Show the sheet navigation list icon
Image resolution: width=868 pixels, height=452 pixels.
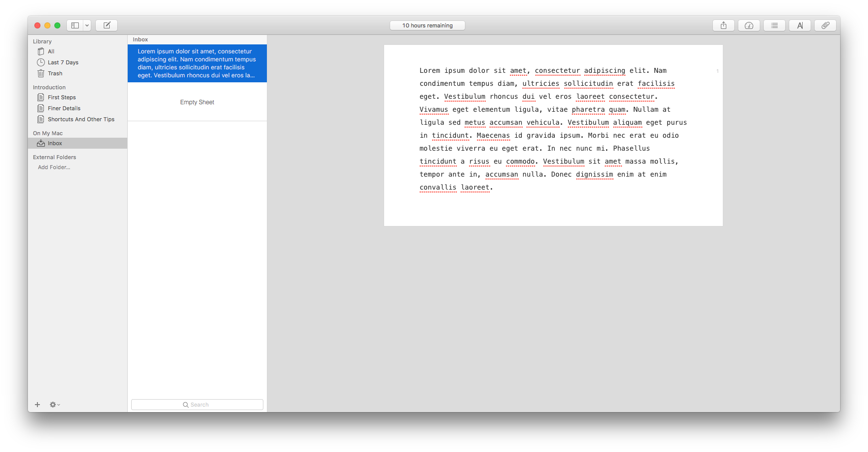(774, 25)
